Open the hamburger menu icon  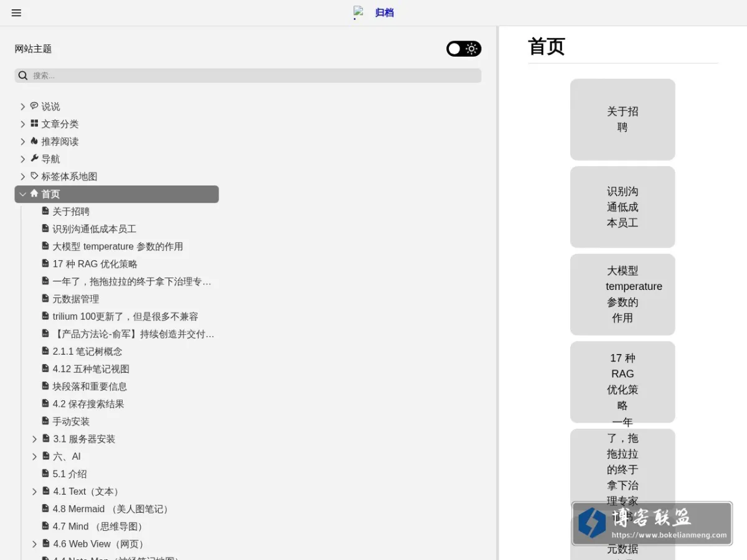pos(16,12)
